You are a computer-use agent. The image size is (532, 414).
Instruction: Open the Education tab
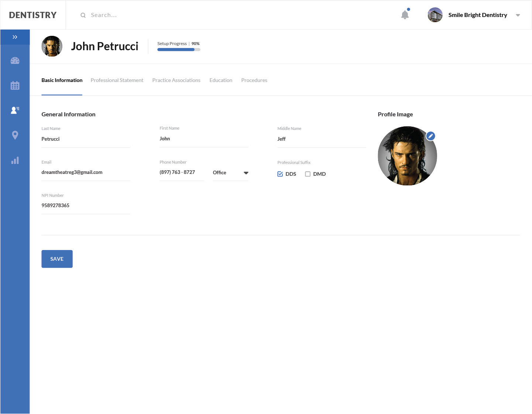(x=221, y=80)
